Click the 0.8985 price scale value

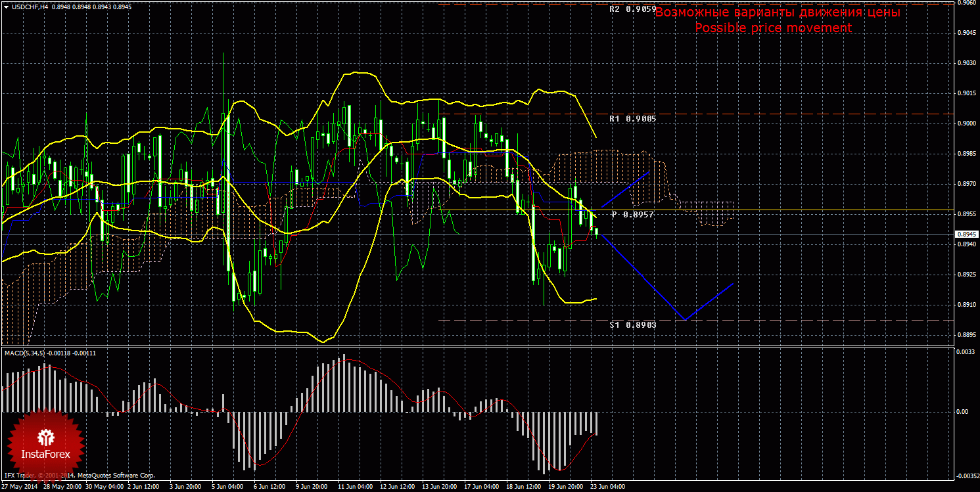966,154
